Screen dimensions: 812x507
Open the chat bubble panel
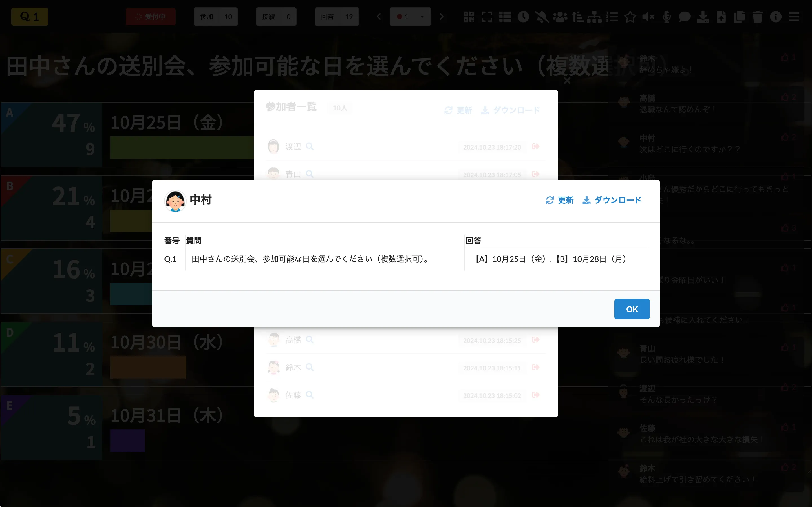685,16
